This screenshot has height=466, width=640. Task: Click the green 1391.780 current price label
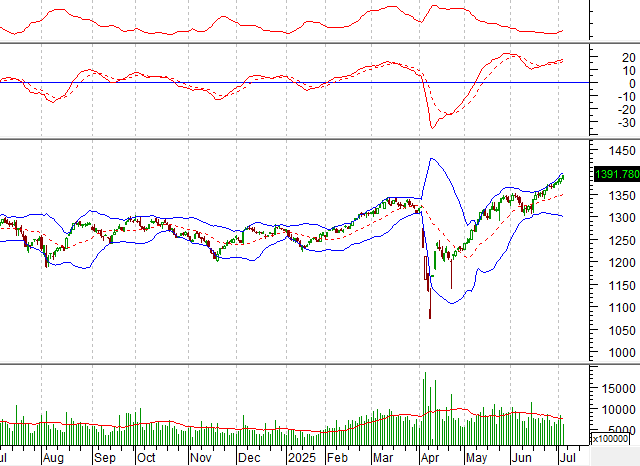[x=614, y=174]
